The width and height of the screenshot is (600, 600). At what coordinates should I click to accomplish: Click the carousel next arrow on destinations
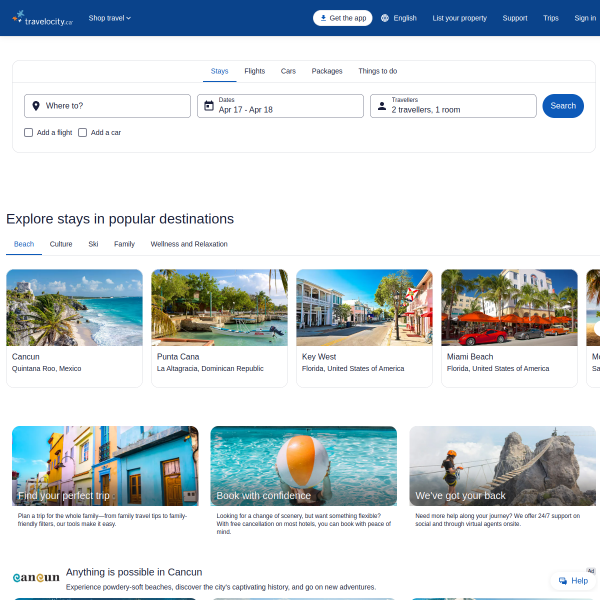coord(597,328)
